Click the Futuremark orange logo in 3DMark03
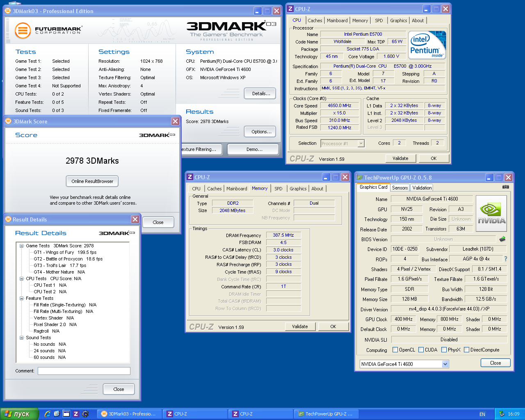Viewport: 525px width, 420px height. [x=23, y=31]
